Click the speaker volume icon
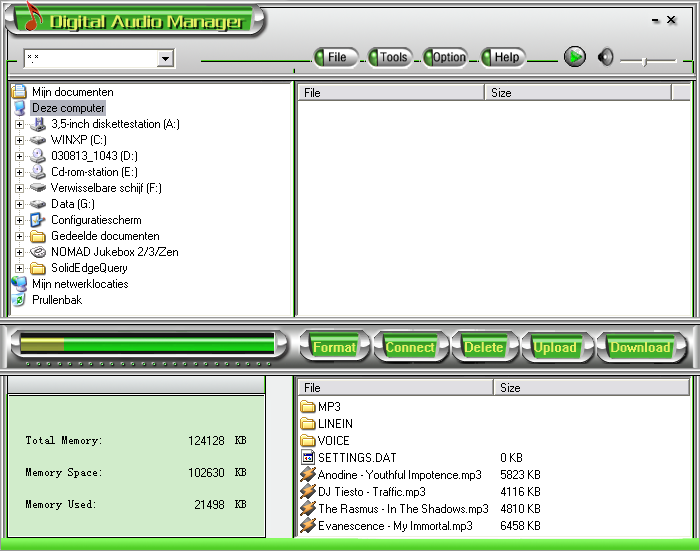The height and width of the screenshot is (551, 700). 605,57
